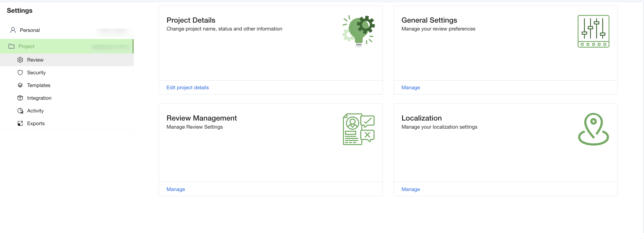Open Manage link under Localization
Screen dimensions: 644x233
(411, 189)
